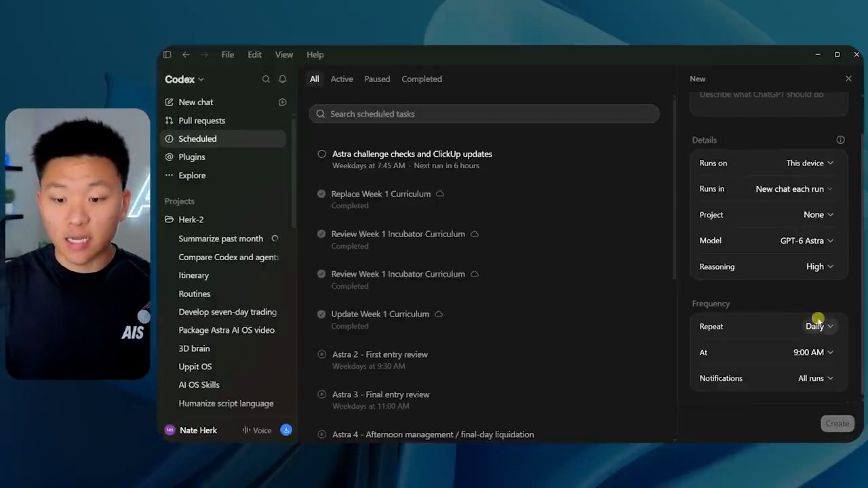The height and width of the screenshot is (488, 868).
Task: Click the play icon for Astra 2 review
Action: (322, 354)
